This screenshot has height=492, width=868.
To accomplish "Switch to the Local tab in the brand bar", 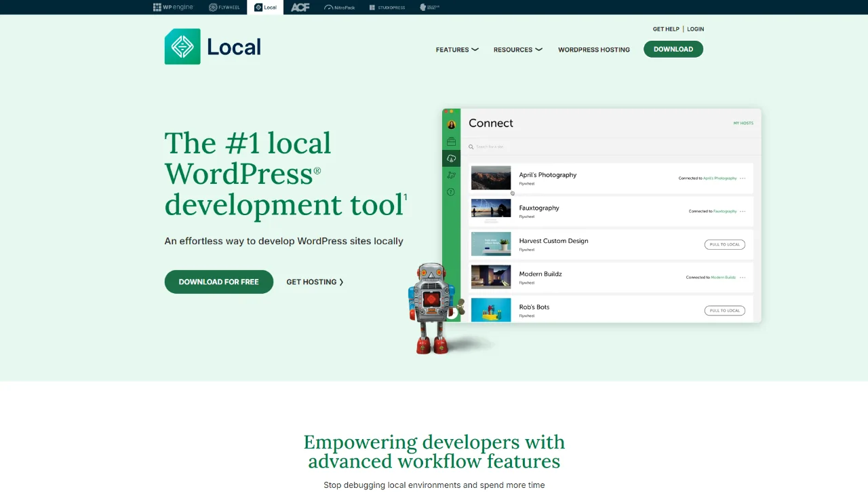I will point(265,7).
